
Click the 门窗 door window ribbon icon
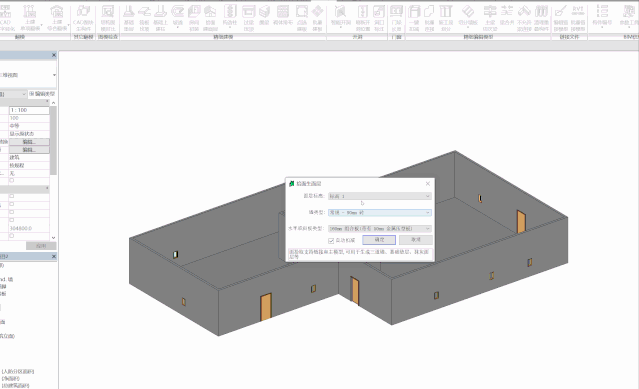[x=396, y=17]
